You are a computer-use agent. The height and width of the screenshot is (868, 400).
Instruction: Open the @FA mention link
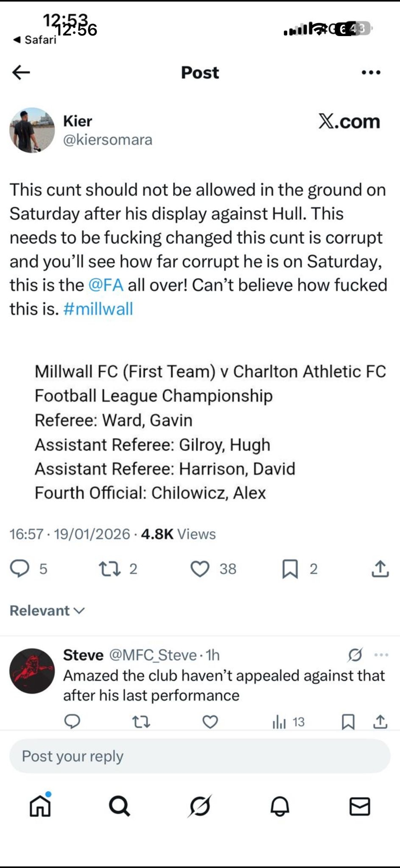106,285
